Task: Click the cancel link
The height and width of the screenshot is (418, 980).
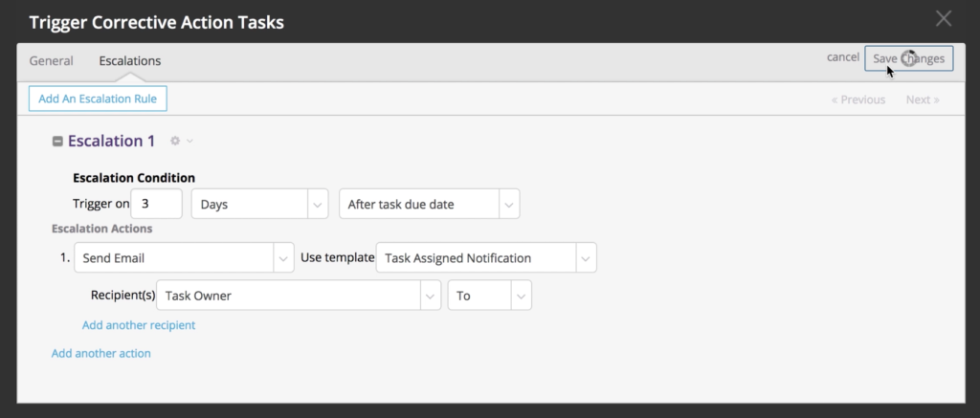Action: tap(842, 57)
